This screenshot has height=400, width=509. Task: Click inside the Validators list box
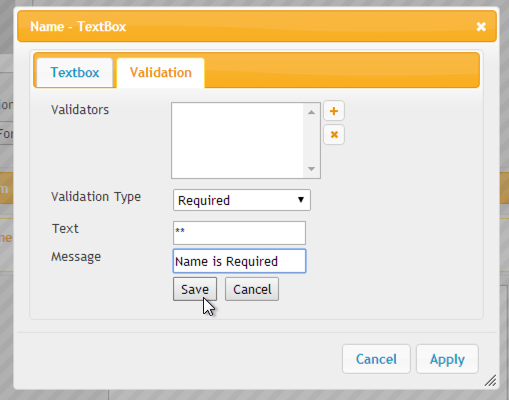coord(237,140)
